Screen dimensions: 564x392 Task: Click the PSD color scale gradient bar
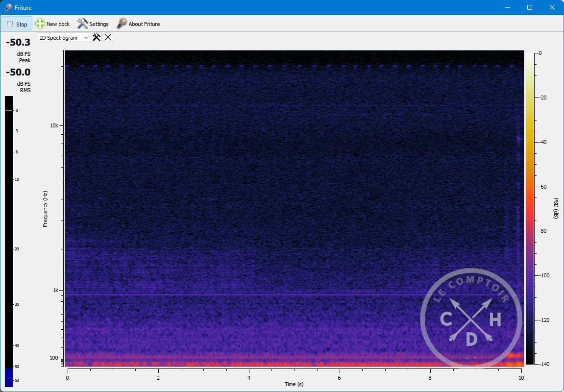pyautogui.click(x=530, y=208)
